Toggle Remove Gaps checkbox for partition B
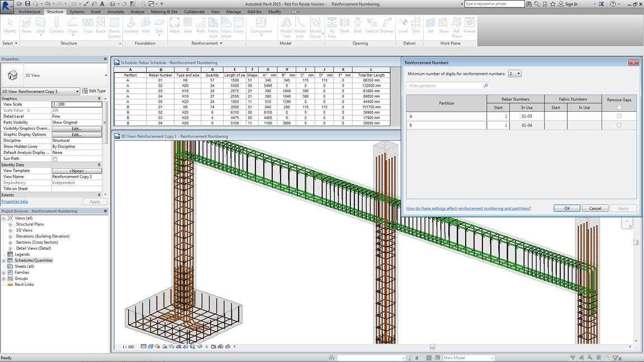The image size is (644, 362). (x=619, y=125)
